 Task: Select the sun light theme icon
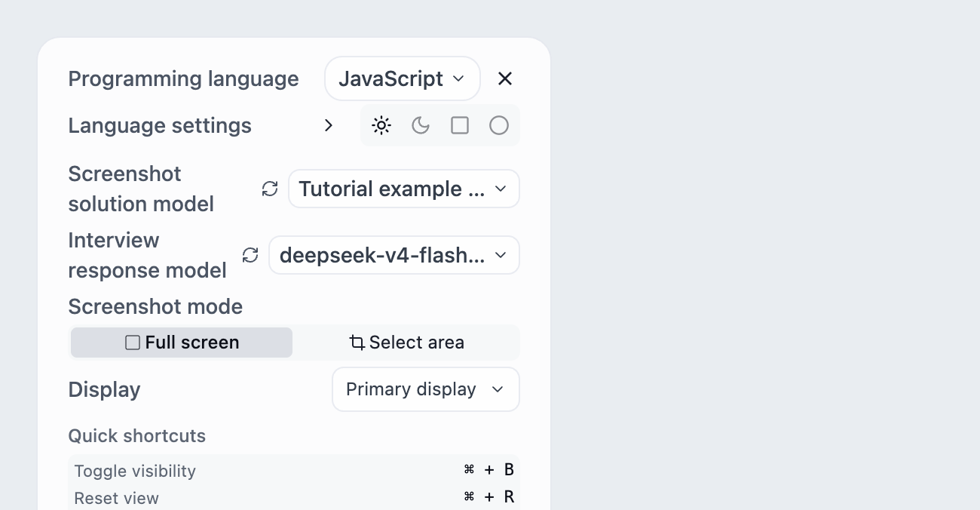(x=381, y=125)
